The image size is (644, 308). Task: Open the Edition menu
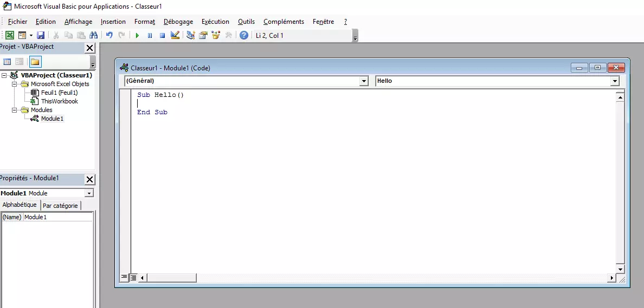click(x=46, y=22)
